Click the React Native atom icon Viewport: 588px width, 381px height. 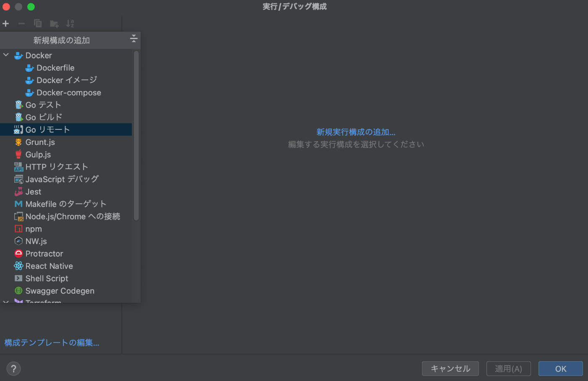(18, 266)
